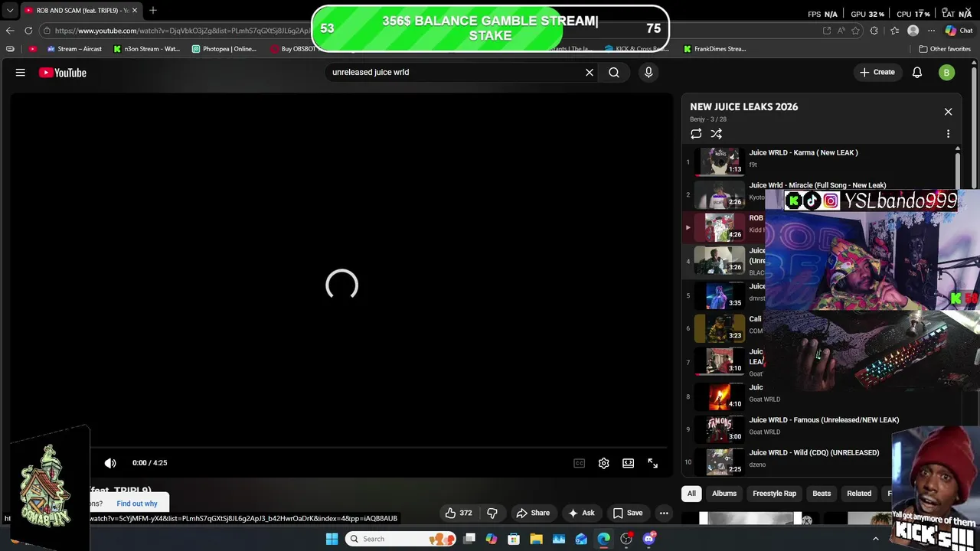Mute the video with speaker icon

point(110,463)
